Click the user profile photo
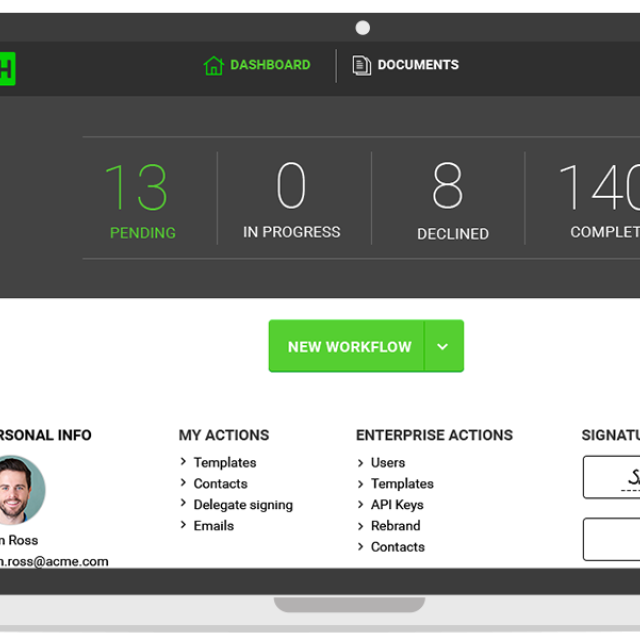The height and width of the screenshot is (640, 640). (x=18, y=490)
